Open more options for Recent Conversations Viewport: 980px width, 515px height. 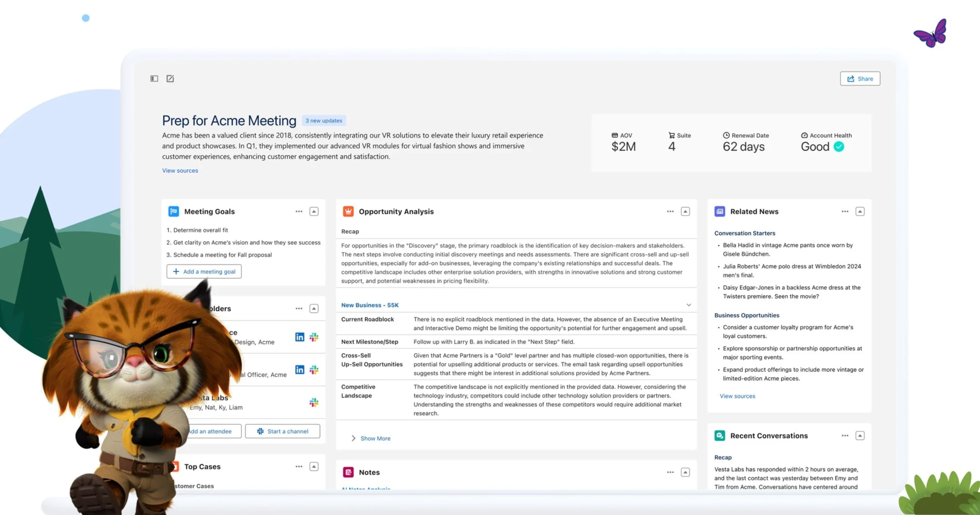pyautogui.click(x=844, y=436)
